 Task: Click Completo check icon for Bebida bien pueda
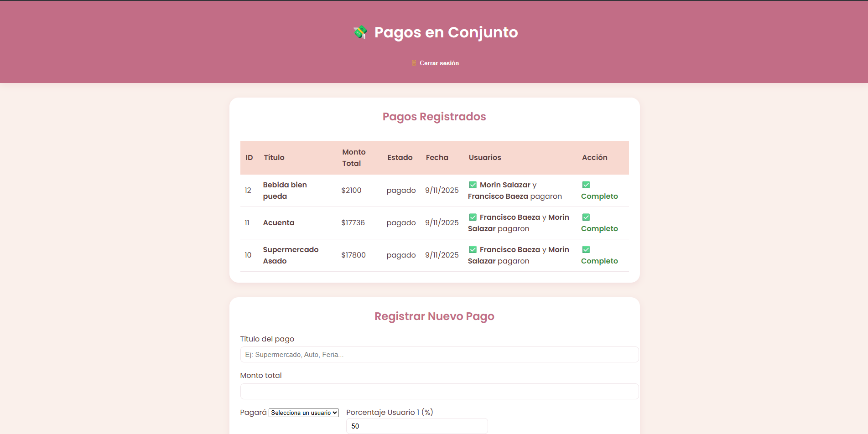click(x=586, y=185)
